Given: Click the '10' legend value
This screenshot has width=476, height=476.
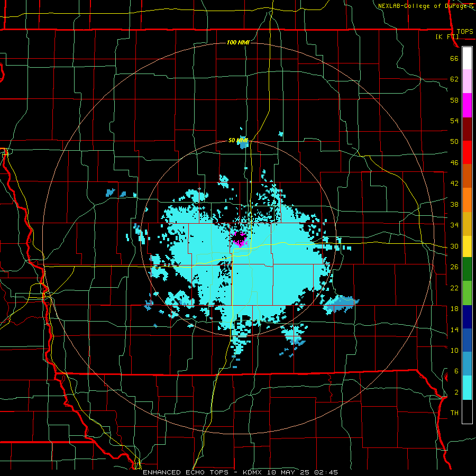Looking at the screenshot, I should (454, 351).
